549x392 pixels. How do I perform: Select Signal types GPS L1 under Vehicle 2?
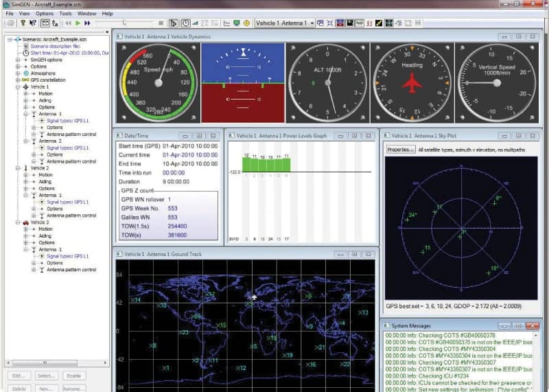click(67, 202)
